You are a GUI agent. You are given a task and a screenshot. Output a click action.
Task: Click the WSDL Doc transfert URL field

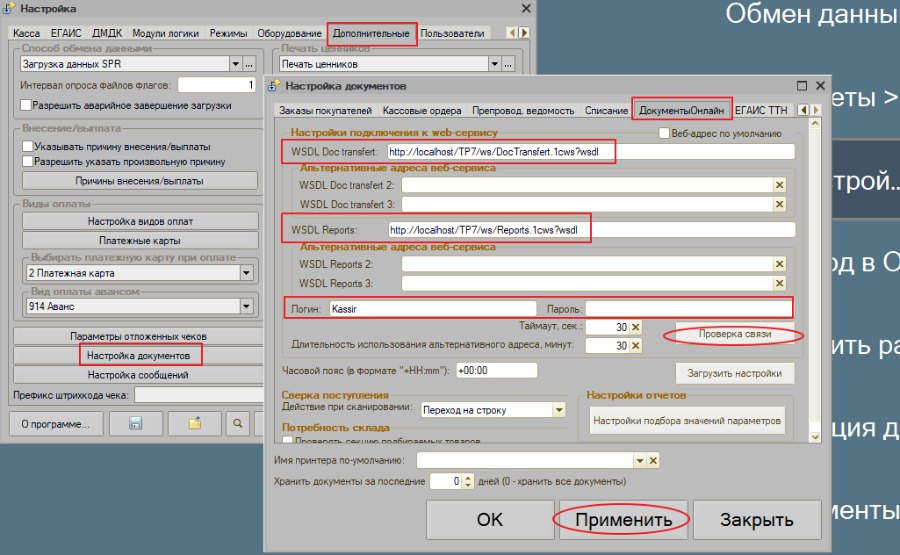point(591,152)
